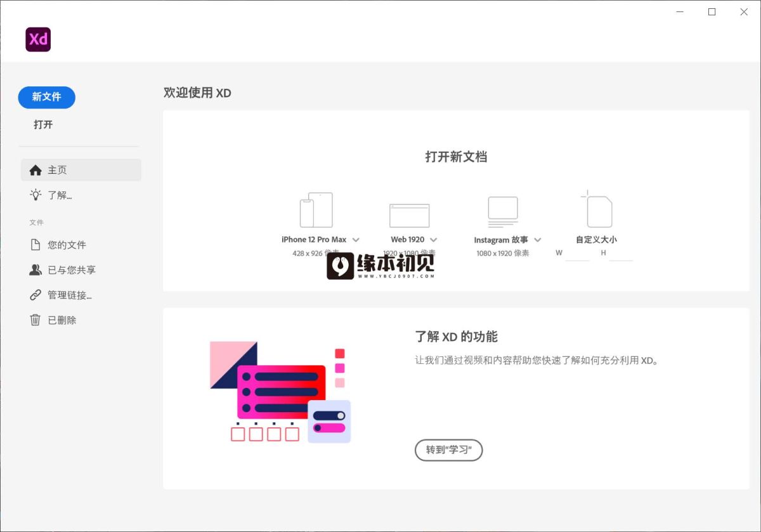Click the home icon beside 主页
The height and width of the screenshot is (532, 761).
[36, 170]
